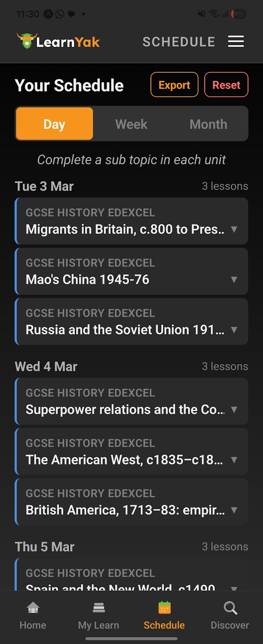Open the hamburger menu
Screen dimensions: 263x644
[x=236, y=41]
